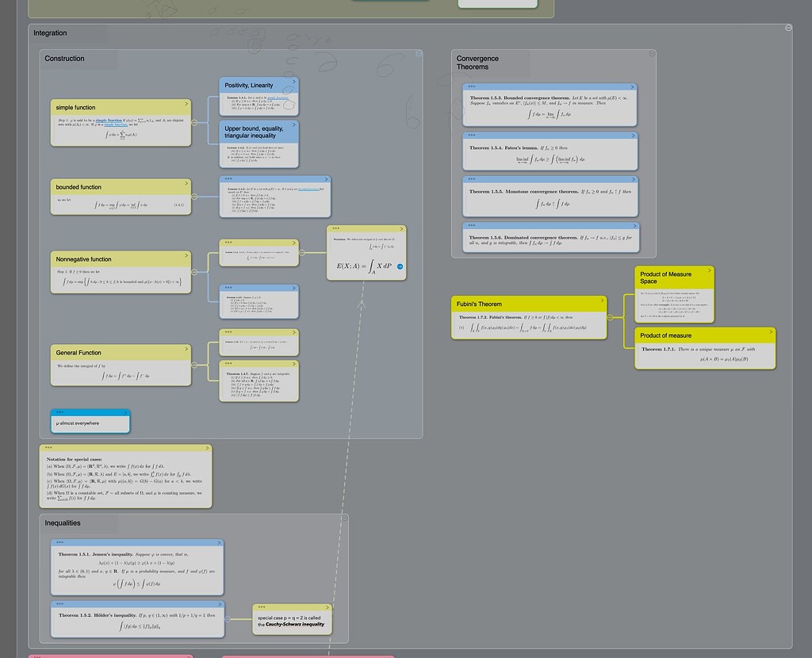
Task: Expand the Product of Measure Space card
Action: point(710,271)
